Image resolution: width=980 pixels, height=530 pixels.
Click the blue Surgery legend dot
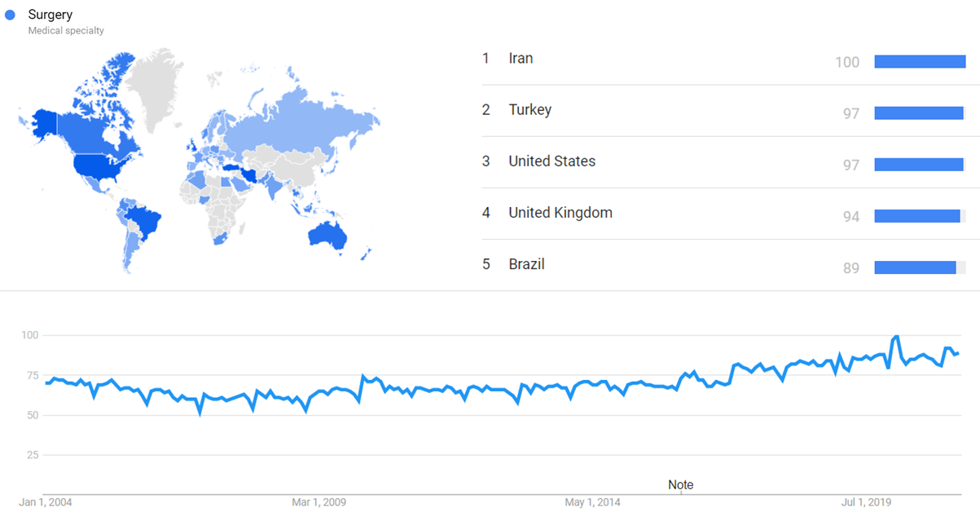point(11,15)
